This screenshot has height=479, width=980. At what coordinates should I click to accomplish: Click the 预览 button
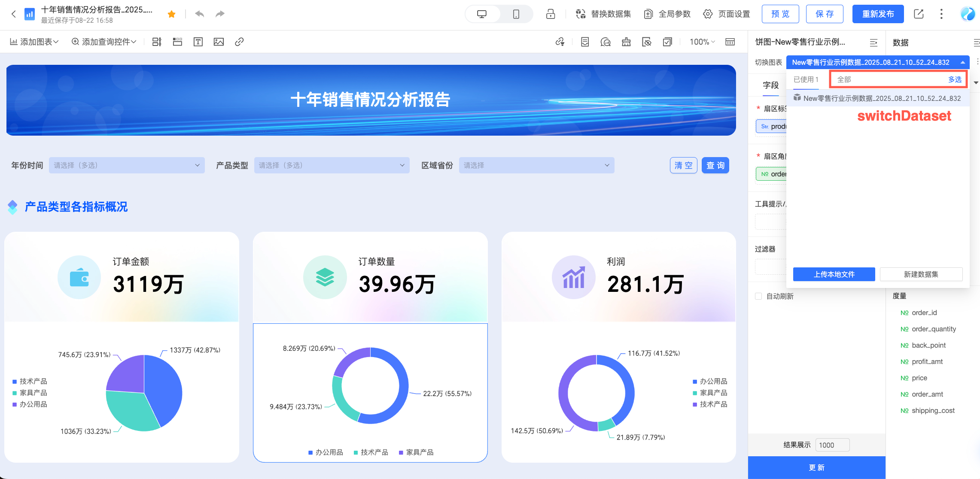click(780, 14)
